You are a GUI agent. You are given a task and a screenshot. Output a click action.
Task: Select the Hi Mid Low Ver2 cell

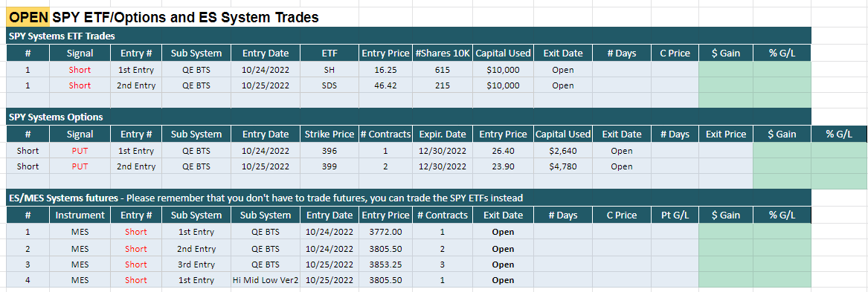[x=266, y=280]
